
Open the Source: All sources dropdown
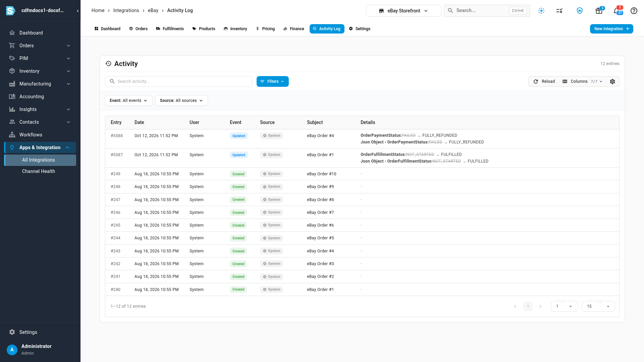(x=181, y=101)
